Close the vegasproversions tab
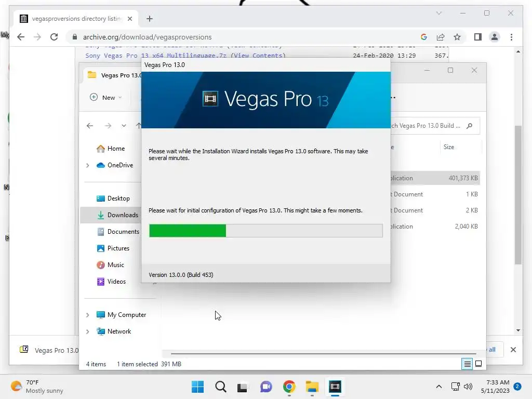Image resolution: width=532 pixels, height=399 pixels. (x=129, y=19)
